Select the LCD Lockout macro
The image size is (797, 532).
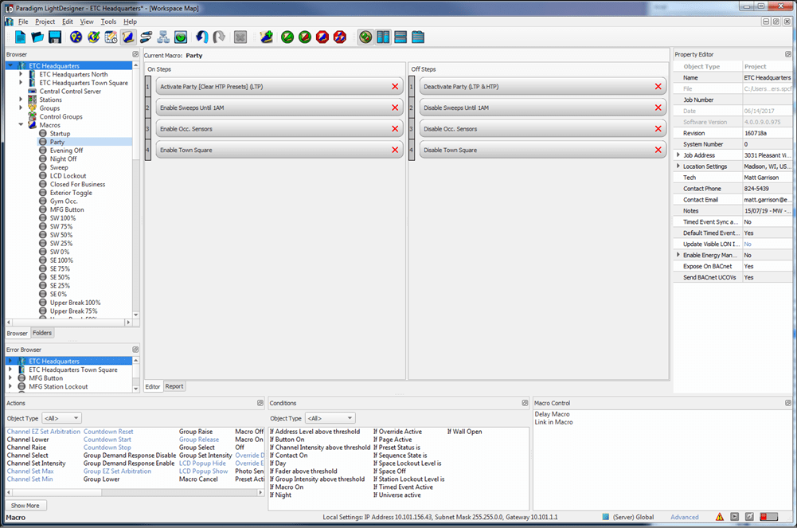pos(68,175)
